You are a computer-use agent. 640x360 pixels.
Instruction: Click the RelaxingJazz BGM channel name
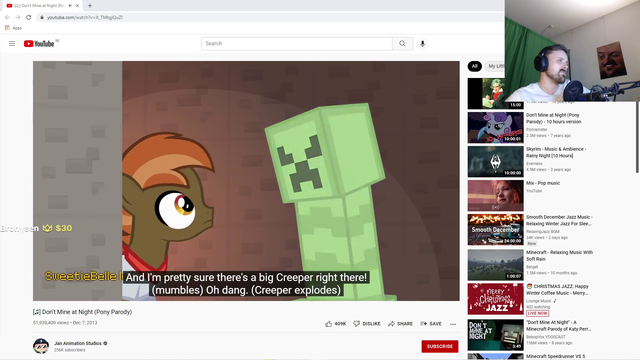[x=542, y=231]
